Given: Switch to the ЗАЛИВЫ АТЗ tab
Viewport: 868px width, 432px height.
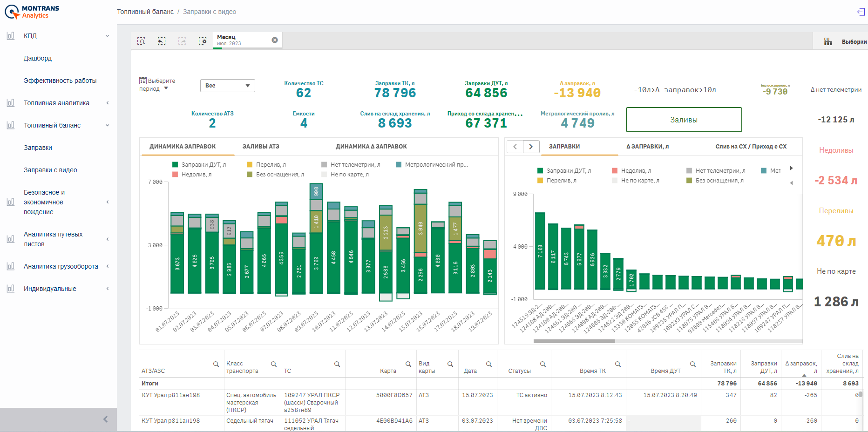Looking at the screenshot, I should click(x=261, y=146).
